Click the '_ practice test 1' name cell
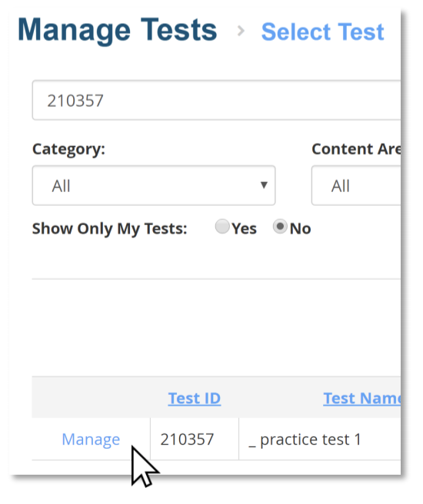 point(320,439)
